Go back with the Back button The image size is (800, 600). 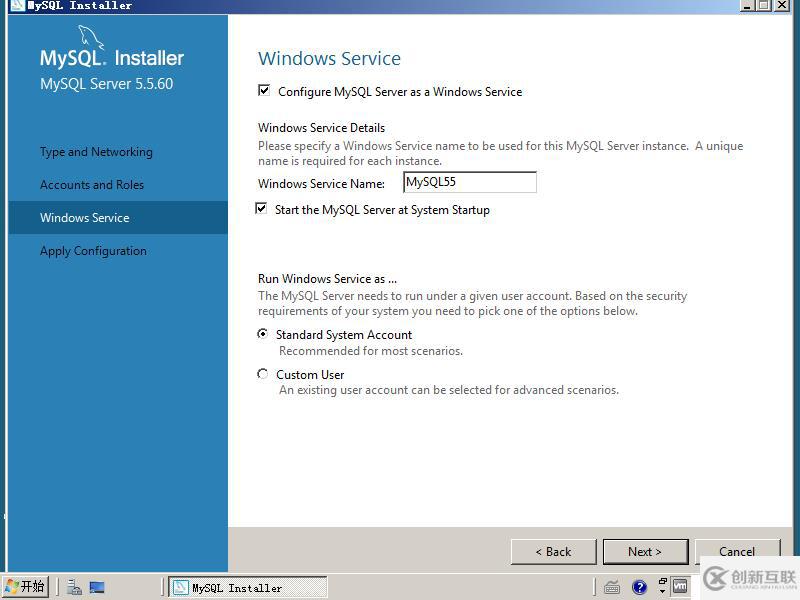(554, 552)
